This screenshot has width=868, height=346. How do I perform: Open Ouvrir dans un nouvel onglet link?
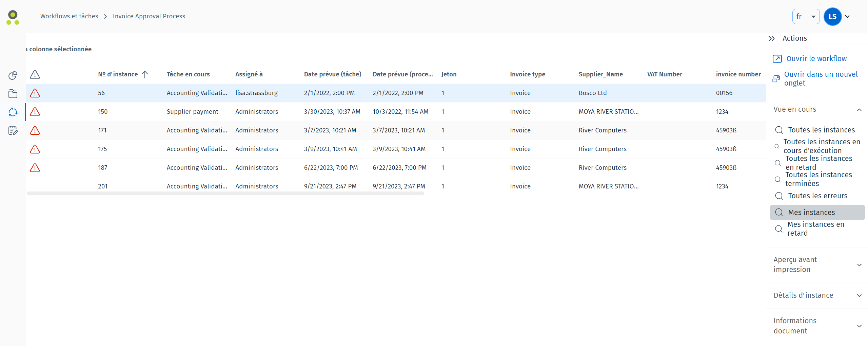821,79
